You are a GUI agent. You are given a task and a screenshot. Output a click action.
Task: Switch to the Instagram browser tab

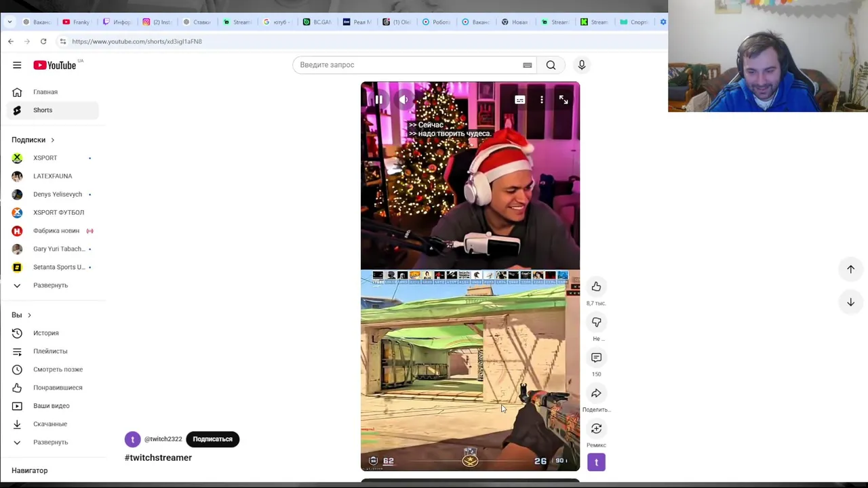pos(157,22)
